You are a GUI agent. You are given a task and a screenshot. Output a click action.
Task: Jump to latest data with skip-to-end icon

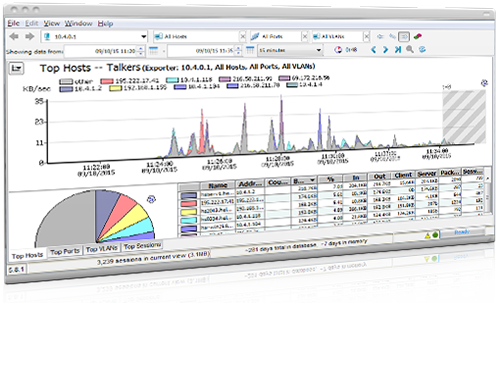click(398, 50)
